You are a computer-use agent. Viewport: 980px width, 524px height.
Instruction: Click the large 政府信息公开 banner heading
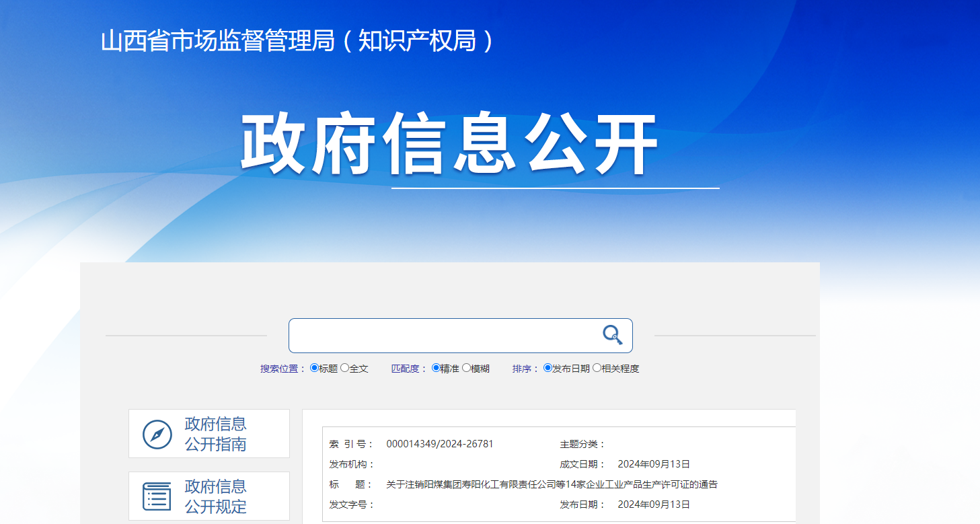pyautogui.click(x=449, y=145)
